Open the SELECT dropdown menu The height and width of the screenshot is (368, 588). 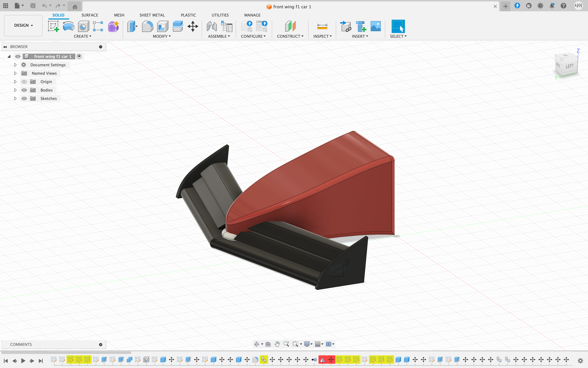tap(398, 36)
